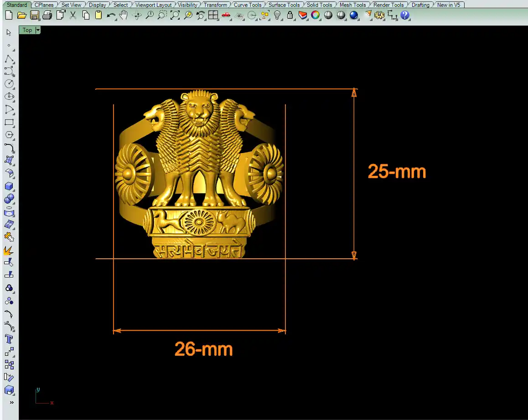Toggle the Lock objects padlock icon
This screenshot has width=528, height=420.
(x=290, y=15)
